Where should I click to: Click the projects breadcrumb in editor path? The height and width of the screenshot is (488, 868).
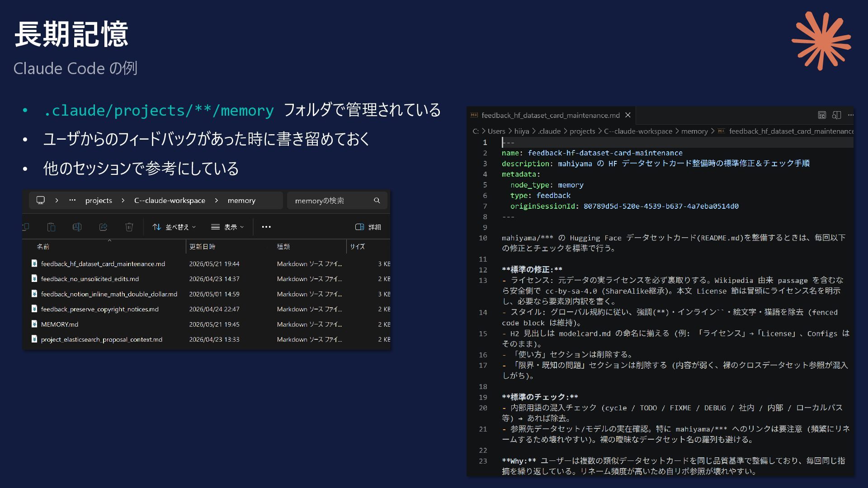[582, 131]
